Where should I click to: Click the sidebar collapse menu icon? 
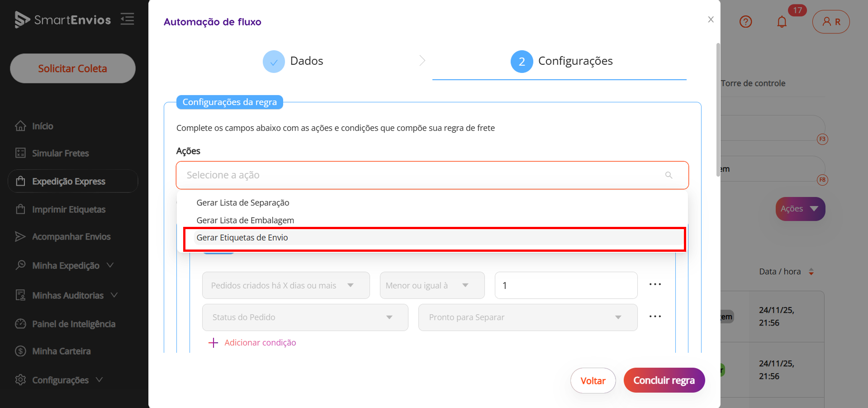click(x=127, y=19)
